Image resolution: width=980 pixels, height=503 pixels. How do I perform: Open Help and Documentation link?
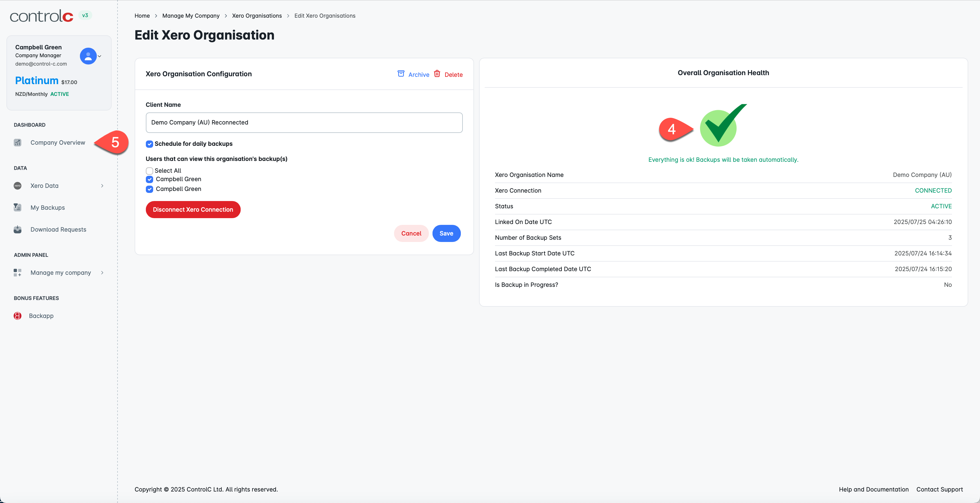873,489
